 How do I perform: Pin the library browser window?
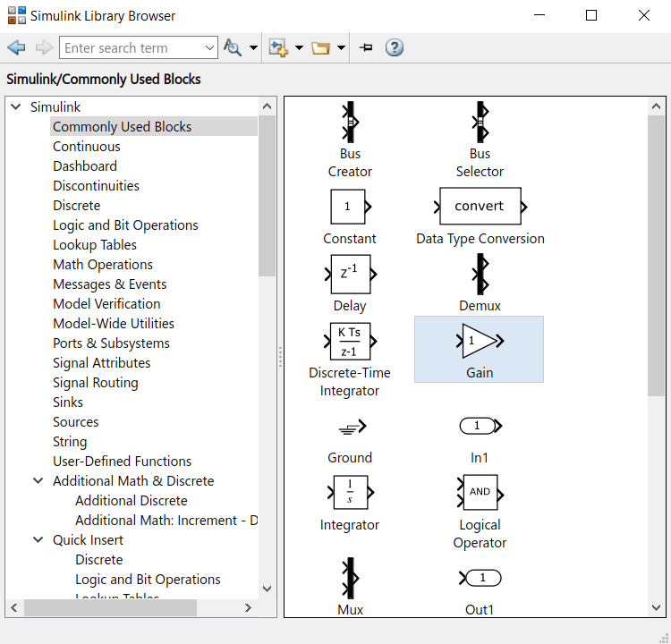tap(366, 47)
